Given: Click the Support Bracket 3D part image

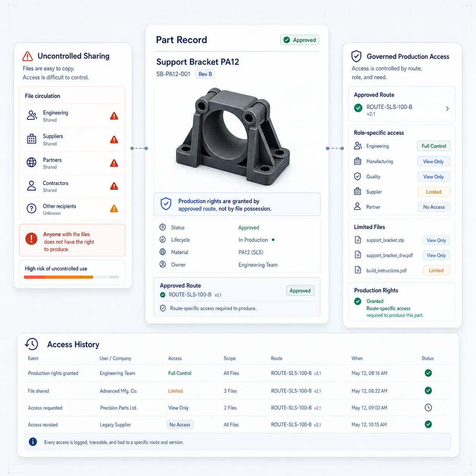Looking at the screenshot, I should (x=233, y=137).
